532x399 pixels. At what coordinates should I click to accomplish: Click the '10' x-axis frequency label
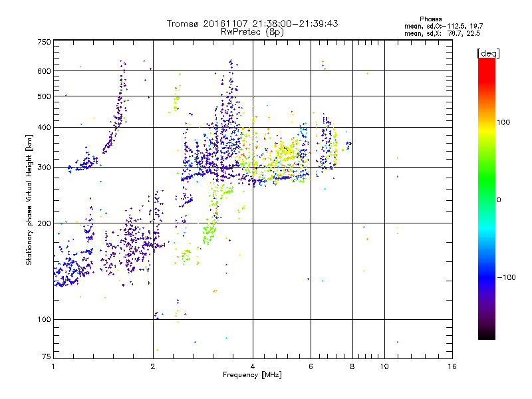point(384,366)
